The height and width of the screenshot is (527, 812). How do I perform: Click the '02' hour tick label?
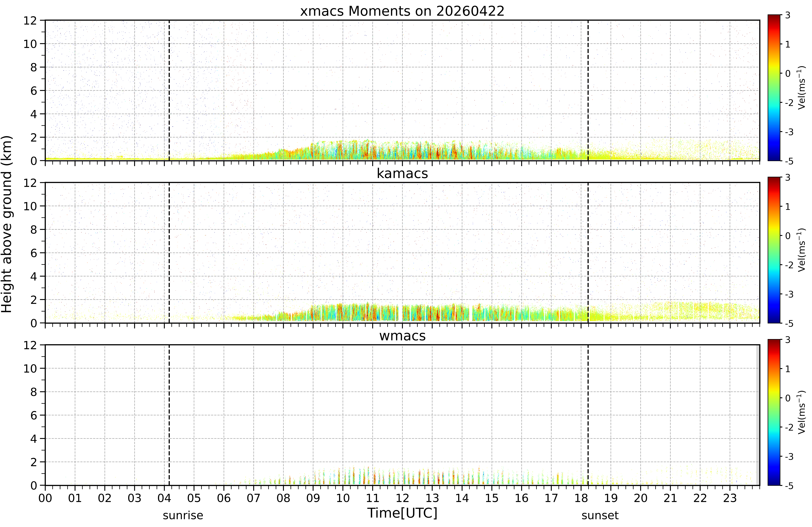point(105,498)
